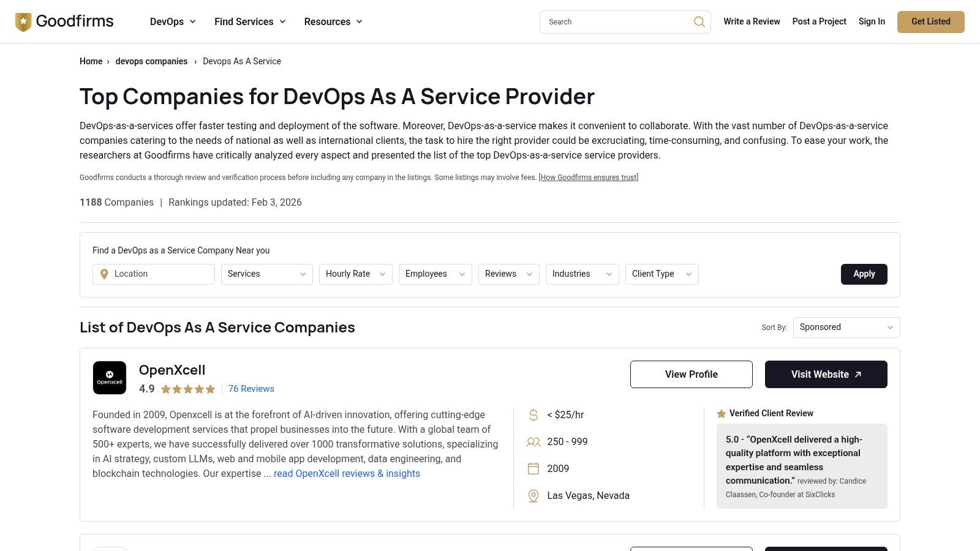
Task: Click the dollar hourly rate icon for OpenXcell
Action: click(532, 414)
